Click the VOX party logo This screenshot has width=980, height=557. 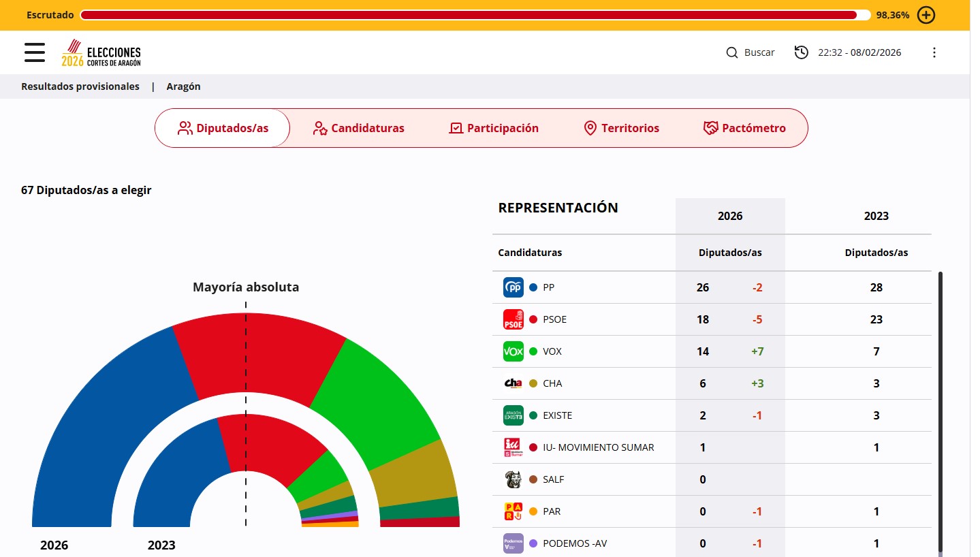(x=513, y=351)
